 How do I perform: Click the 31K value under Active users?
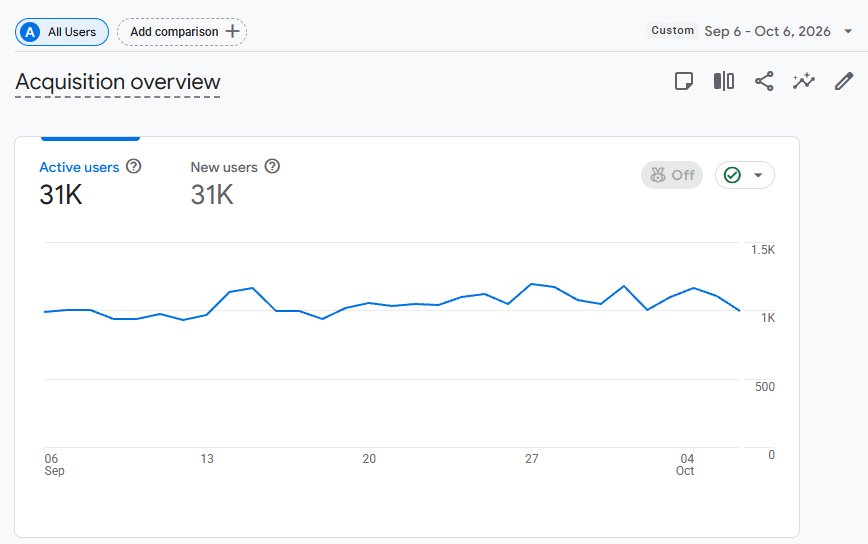point(61,195)
